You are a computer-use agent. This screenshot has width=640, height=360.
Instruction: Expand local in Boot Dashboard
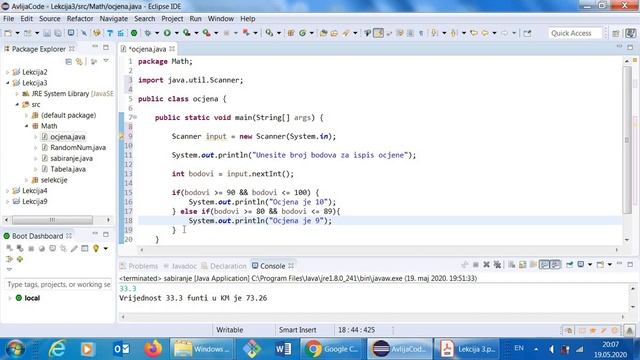pos(9,298)
